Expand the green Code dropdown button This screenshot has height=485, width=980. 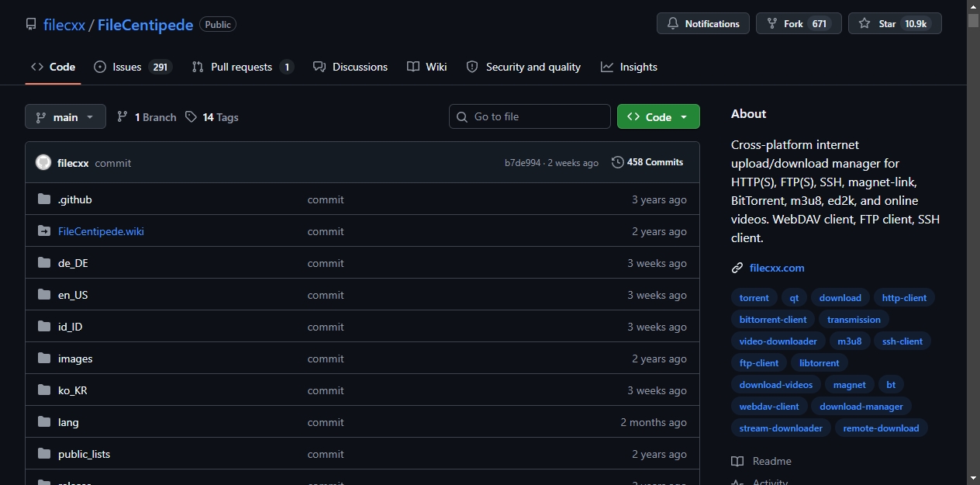click(x=658, y=116)
